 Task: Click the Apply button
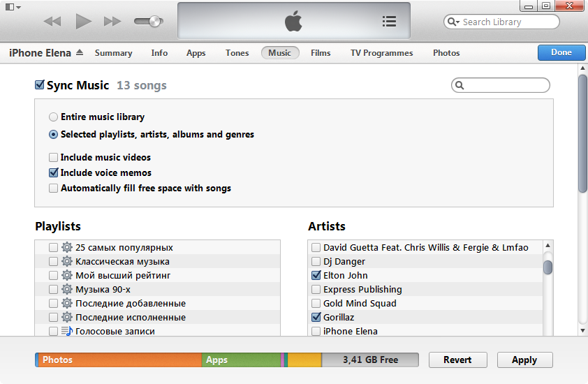[x=524, y=360]
